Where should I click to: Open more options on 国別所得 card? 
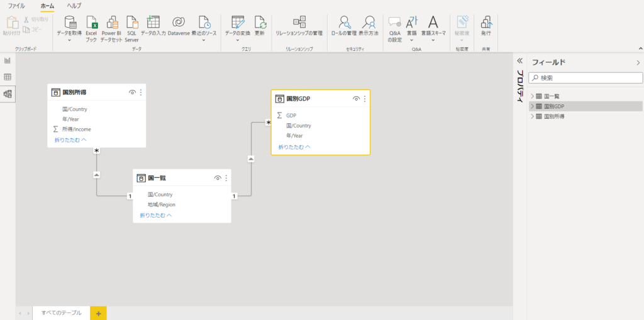(x=141, y=92)
